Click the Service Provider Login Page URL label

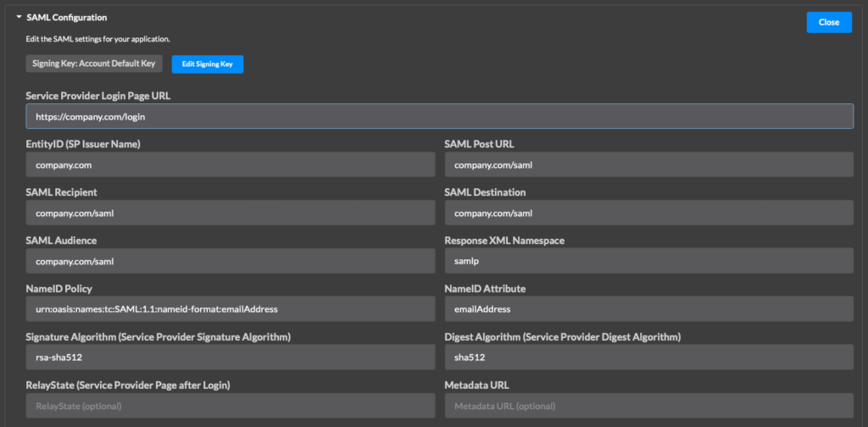coord(98,96)
